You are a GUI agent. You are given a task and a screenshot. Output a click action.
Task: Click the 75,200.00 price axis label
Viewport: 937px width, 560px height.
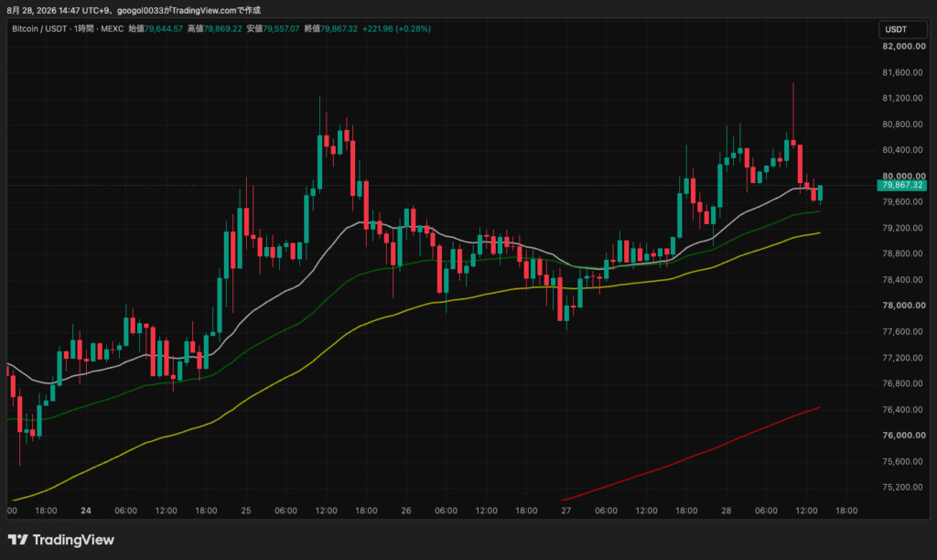(903, 487)
